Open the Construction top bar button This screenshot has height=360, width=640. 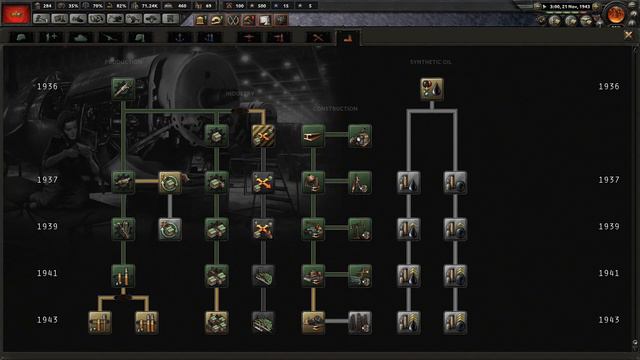115,19
